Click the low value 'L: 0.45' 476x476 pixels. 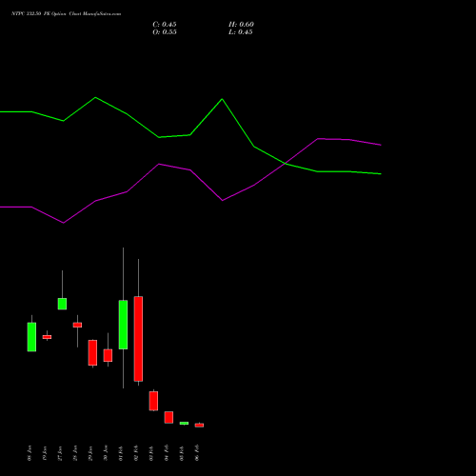(240, 32)
